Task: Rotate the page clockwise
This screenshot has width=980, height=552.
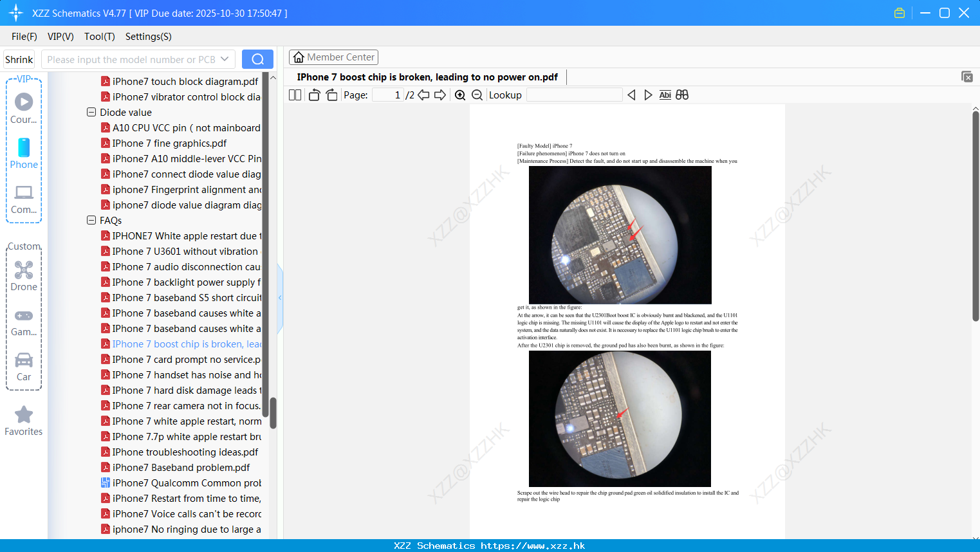Action: click(x=331, y=95)
